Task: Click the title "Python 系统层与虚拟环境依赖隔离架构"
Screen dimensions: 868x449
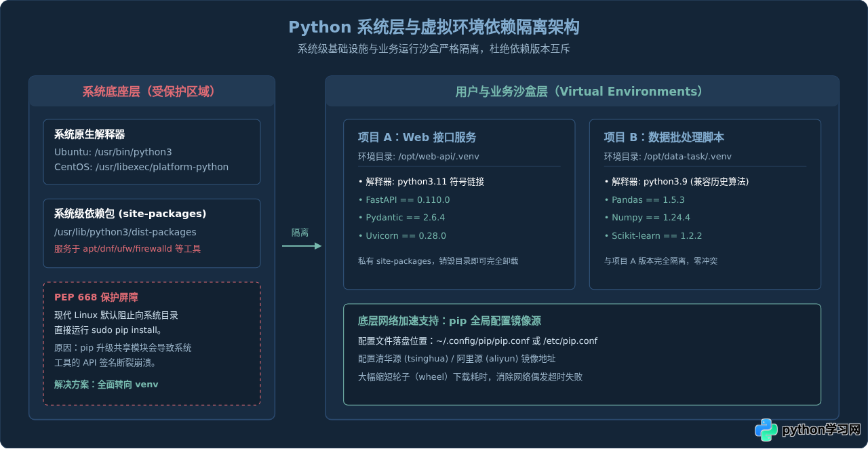Action: click(434, 27)
